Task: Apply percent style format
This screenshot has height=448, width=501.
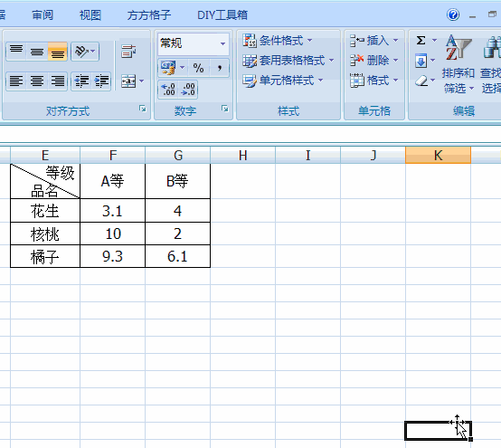Action: pyautogui.click(x=198, y=68)
